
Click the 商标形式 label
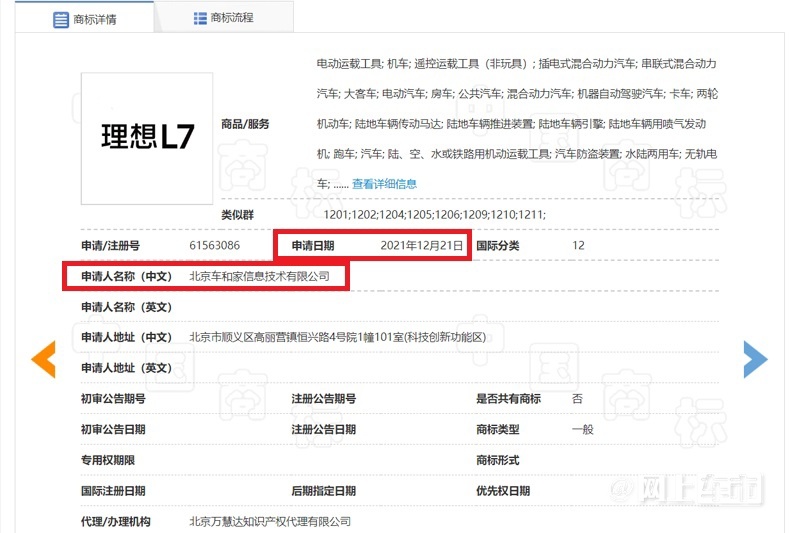[x=497, y=460]
